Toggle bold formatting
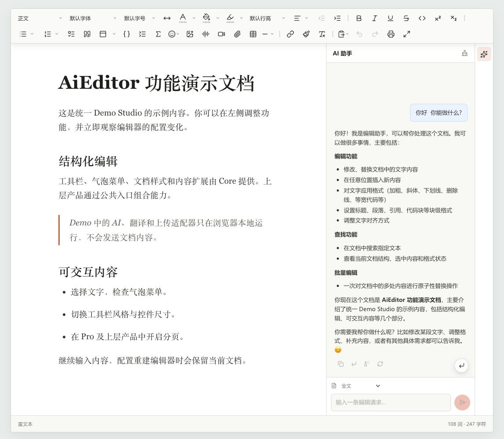The height and width of the screenshot is (439, 504). coord(359,18)
